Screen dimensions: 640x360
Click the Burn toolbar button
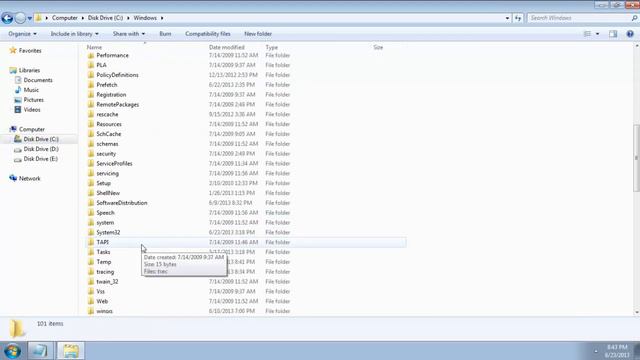[x=165, y=34]
